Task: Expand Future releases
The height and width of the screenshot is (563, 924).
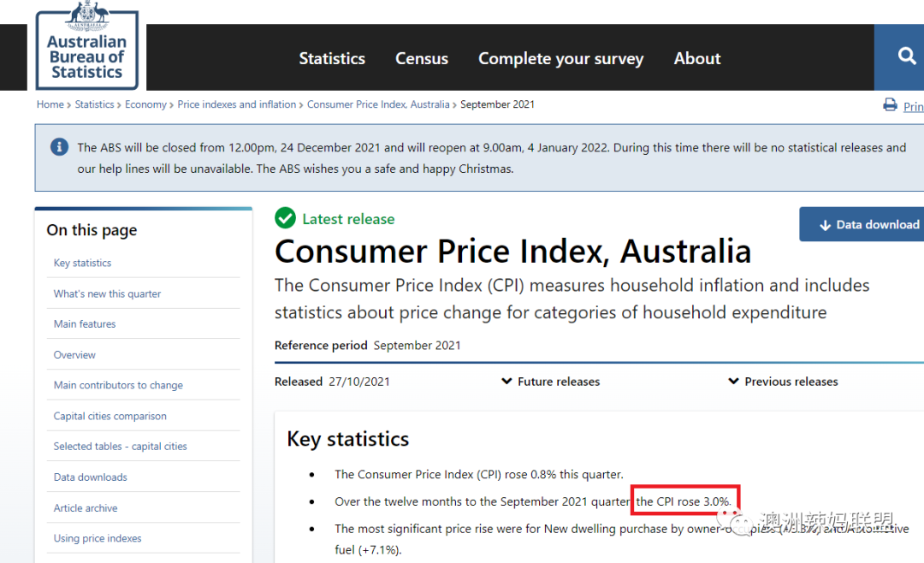Action: pyautogui.click(x=550, y=382)
